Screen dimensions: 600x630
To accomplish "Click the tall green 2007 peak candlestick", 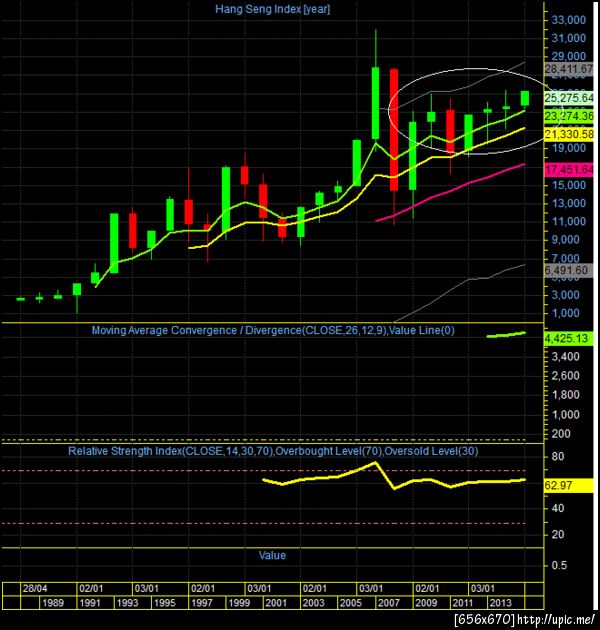I will (x=375, y=103).
